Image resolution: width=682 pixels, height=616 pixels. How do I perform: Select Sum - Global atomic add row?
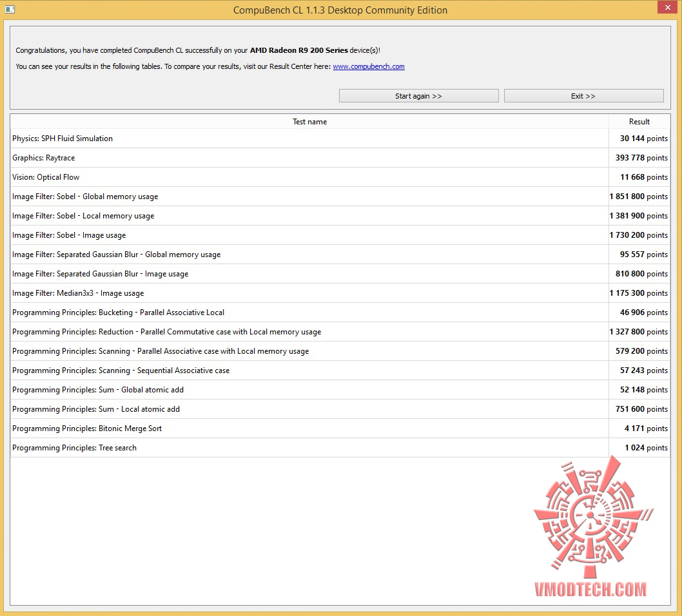(x=340, y=390)
